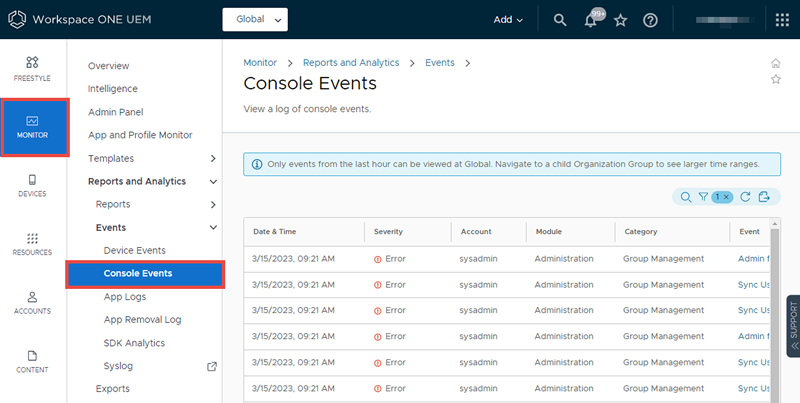The width and height of the screenshot is (800, 403).
Task: Sort by Account column header
Action: tap(476, 232)
